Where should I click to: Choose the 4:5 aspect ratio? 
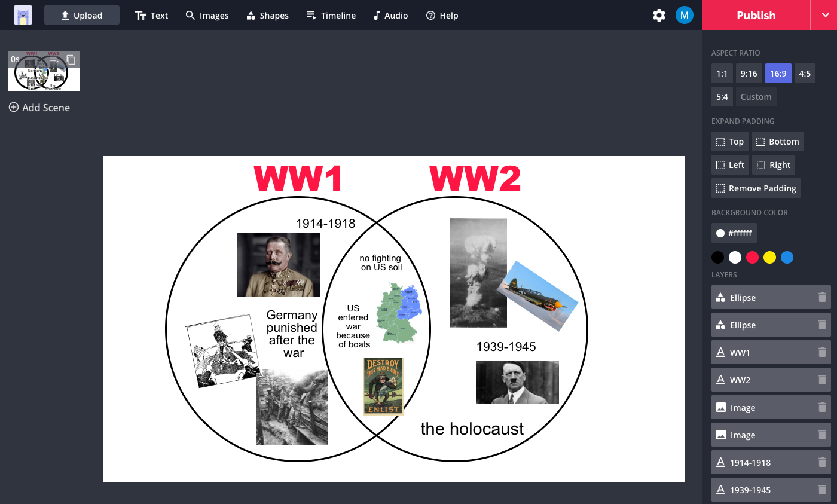coord(805,74)
